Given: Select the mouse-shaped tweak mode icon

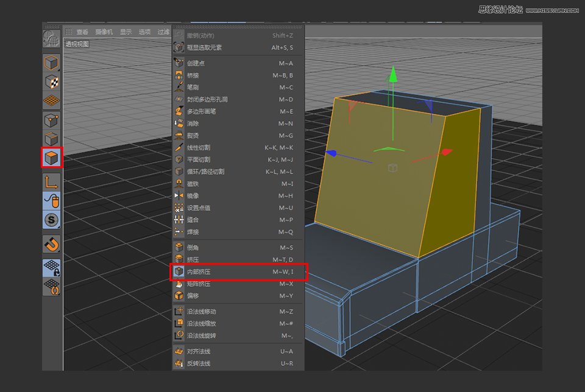Looking at the screenshot, I should point(52,201).
